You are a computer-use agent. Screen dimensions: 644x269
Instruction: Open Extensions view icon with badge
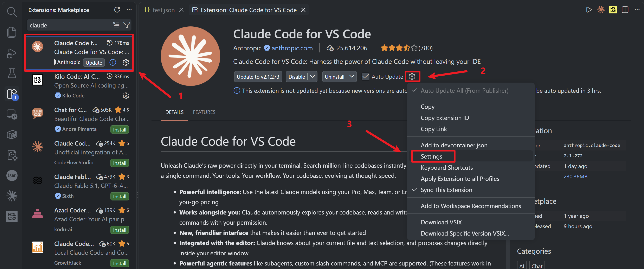12,94
